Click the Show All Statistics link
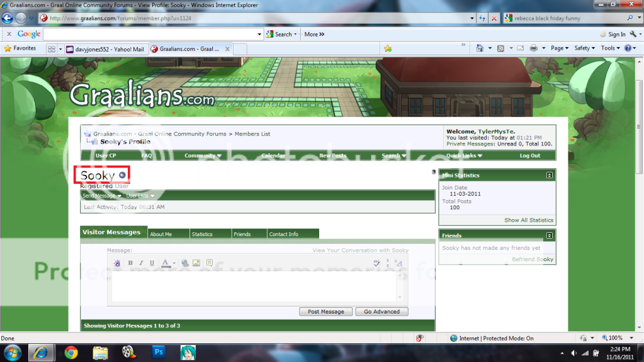Image resolution: width=644 pixels, height=362 pixels. click(x=528, y=220)
